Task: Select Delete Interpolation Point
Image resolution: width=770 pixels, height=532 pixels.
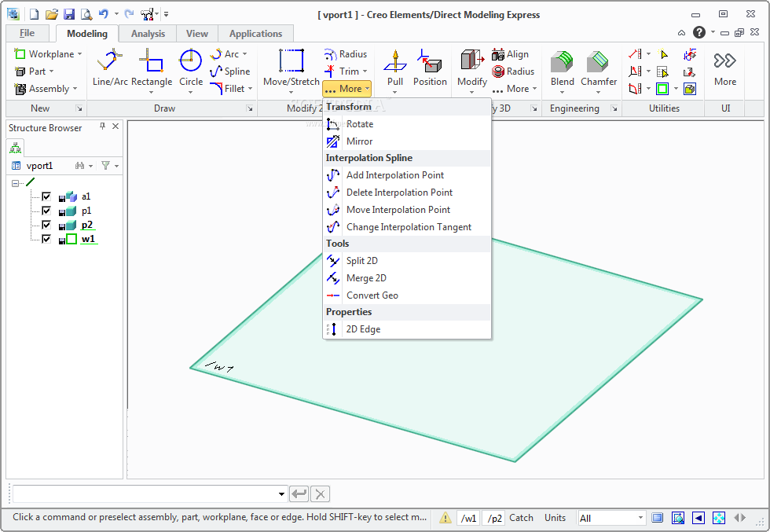Action: click(x=407, y=193)
